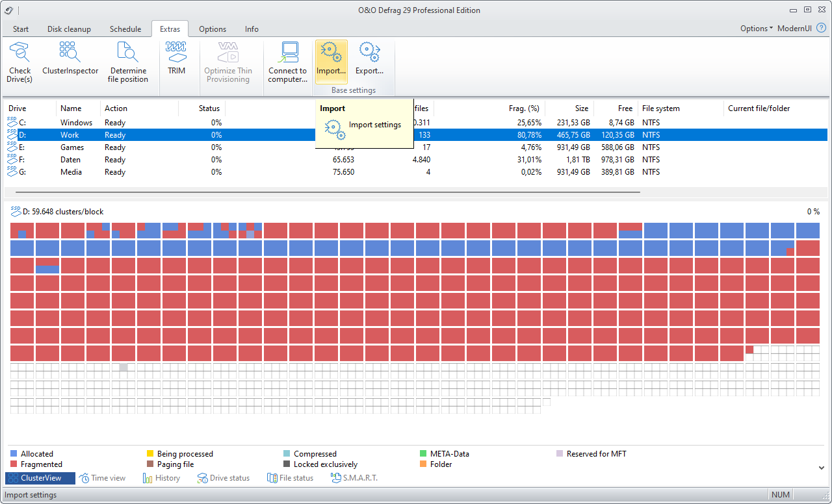
Task: Sort by Drive column header
Action: pyautogui.click(x=31, y=108)
